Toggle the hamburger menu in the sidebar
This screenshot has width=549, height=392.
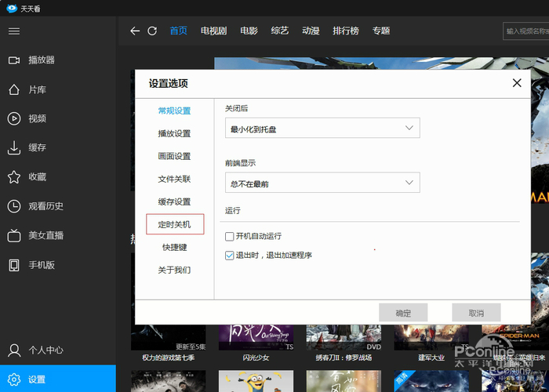[14, 31]
